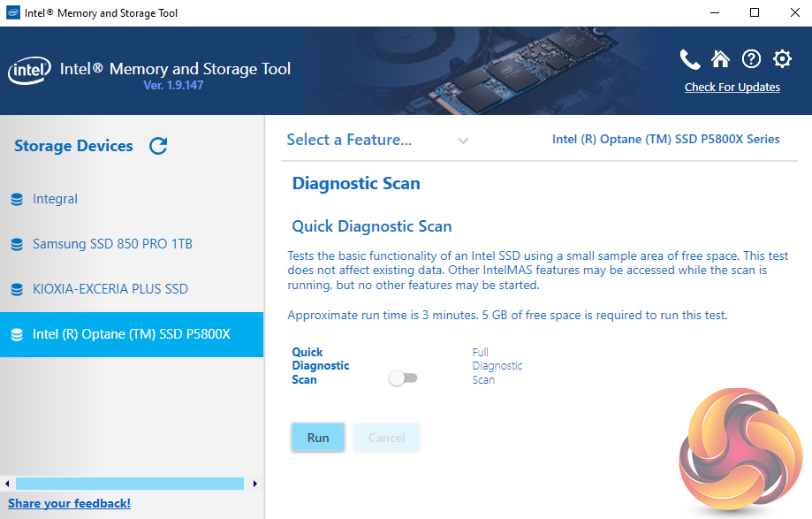This screenshot has height=519, width=812.
Task: Click the Cancel button
Action: click(386, 438)
